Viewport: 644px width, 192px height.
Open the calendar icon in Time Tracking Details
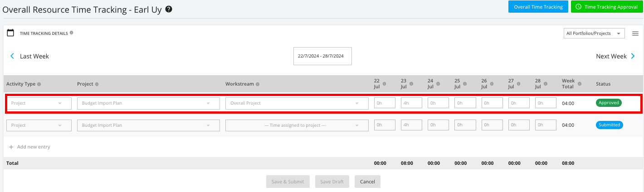coord(10,33)
